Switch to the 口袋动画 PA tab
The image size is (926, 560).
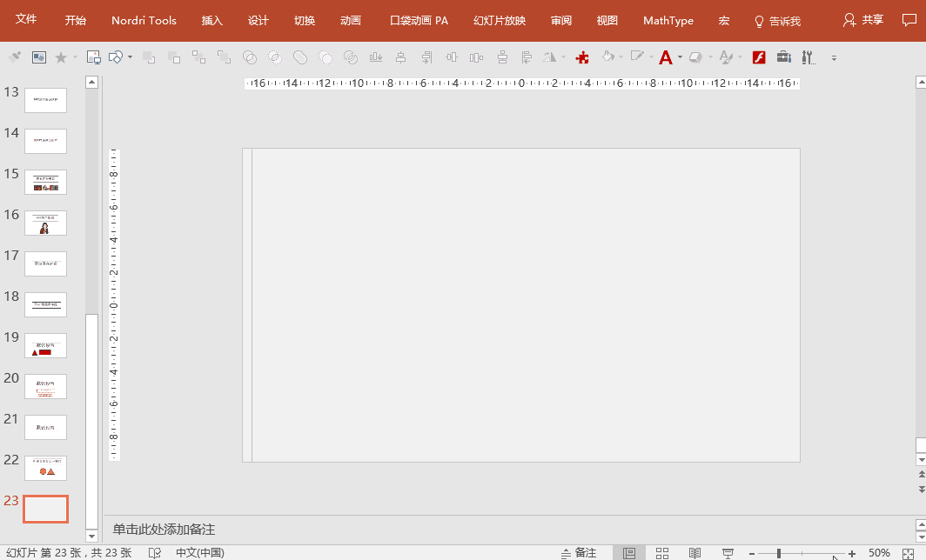coord(419,21)
